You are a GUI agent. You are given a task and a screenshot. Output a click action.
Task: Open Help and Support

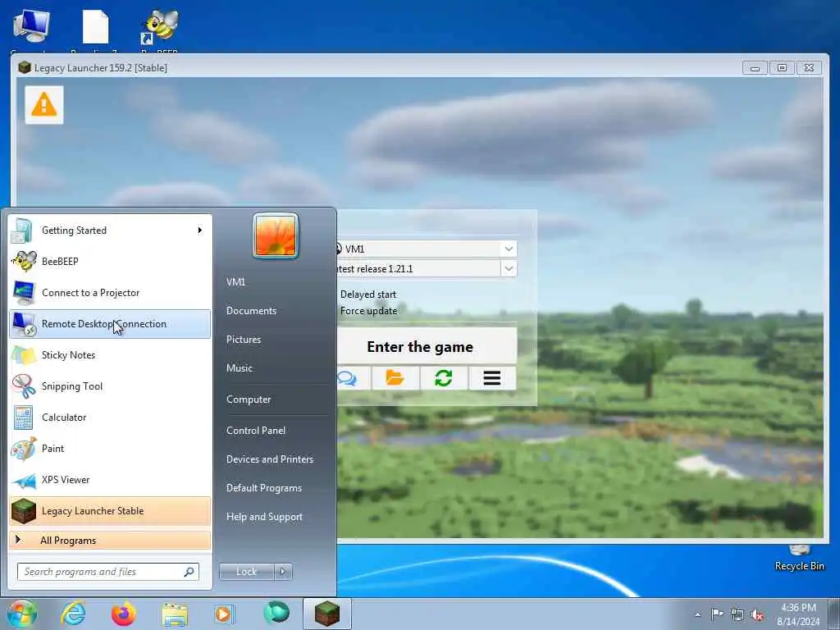point(264,517)
